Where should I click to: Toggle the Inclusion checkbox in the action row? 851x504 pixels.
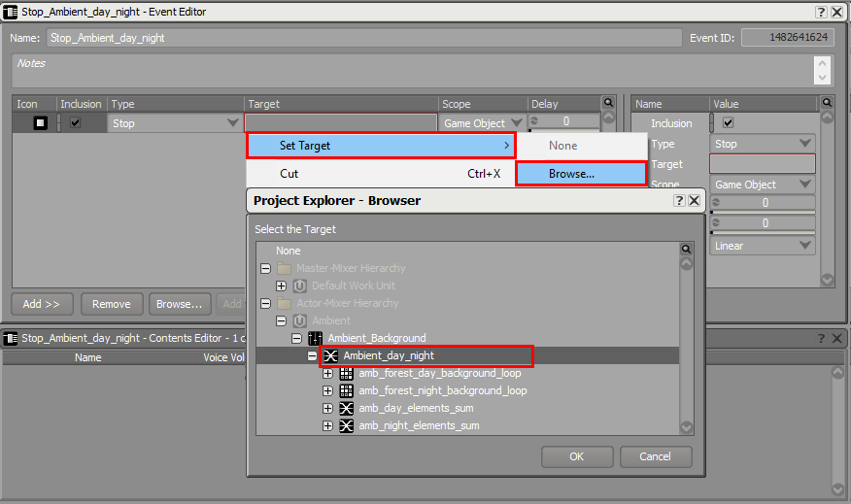tap(76, 123)
